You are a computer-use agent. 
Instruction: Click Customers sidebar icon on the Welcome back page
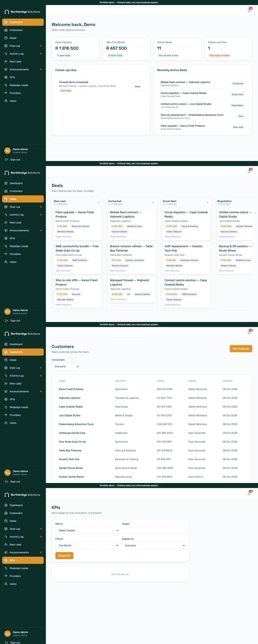6,30
